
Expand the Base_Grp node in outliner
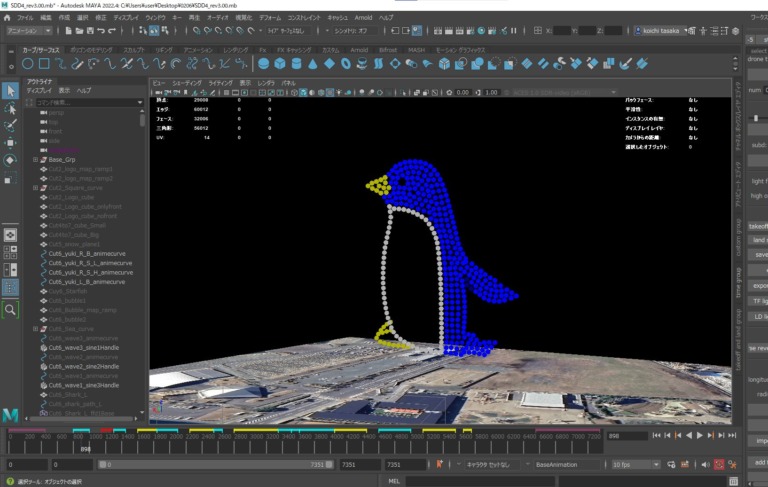36,160
